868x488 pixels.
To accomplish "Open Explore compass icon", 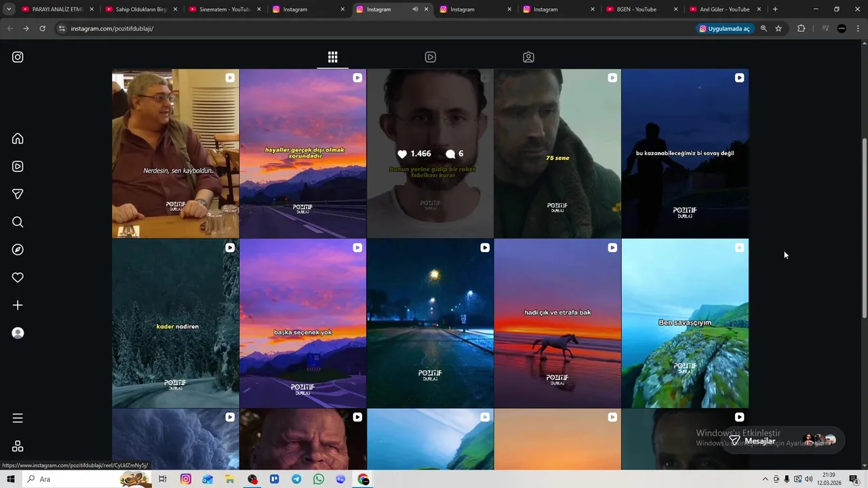I will pyautogui.click(x=18, y=249).
